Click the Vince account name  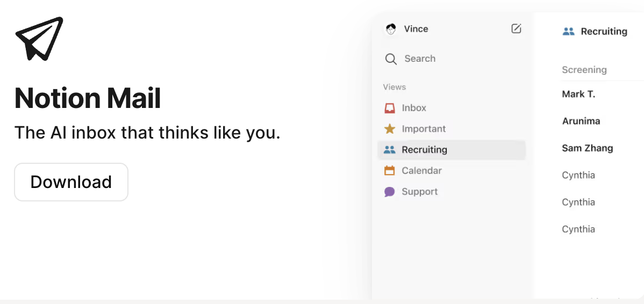[416, 29]
